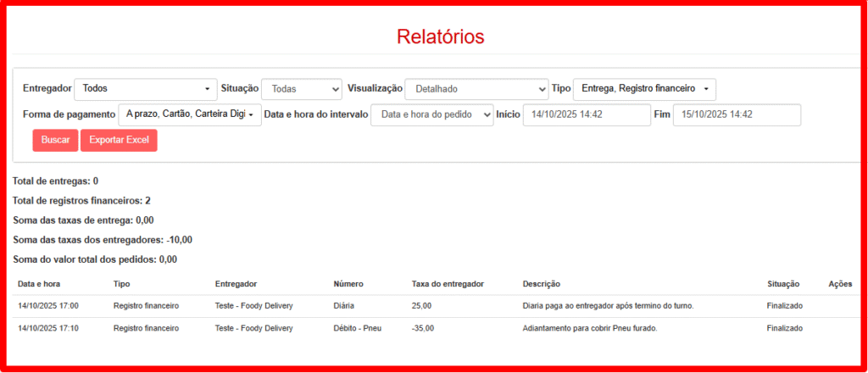Open the Visualização dropdown showing Detalhado

point(476,89)
